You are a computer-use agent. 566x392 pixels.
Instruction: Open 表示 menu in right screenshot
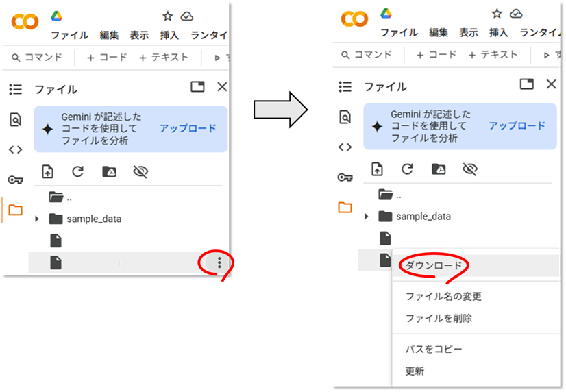(x=469, y=33)
